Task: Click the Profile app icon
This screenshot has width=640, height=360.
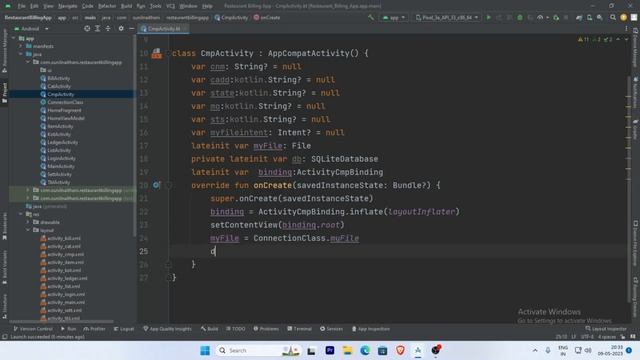Action: [540, 18]
